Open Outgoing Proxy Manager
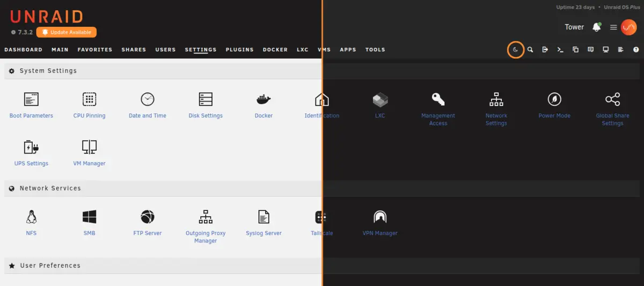Screen dimensions: 644x286 pos(206,227)
